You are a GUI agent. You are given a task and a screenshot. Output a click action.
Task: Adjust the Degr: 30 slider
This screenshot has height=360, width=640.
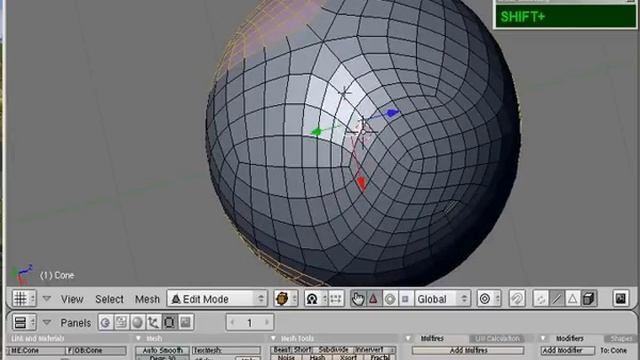[x=162, y=358]
